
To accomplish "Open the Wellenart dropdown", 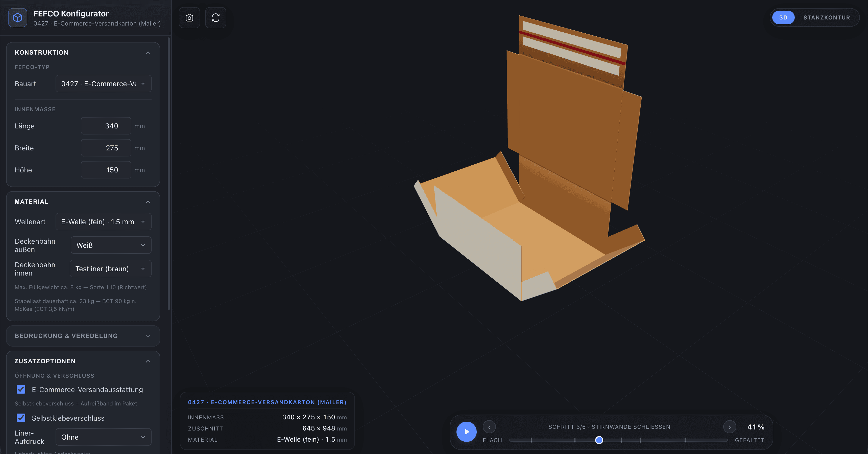I will coord(103,222).
